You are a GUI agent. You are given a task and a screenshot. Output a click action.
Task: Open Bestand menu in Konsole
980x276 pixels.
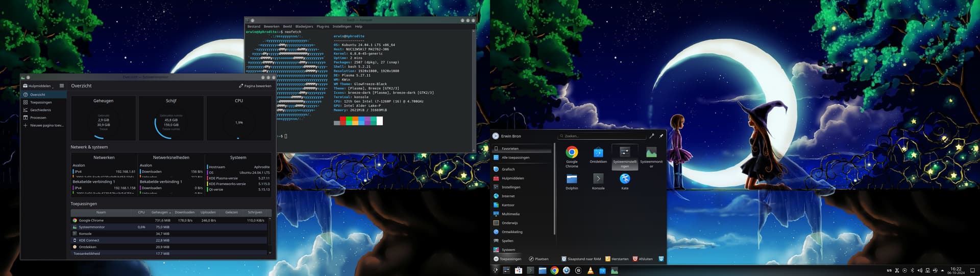(254, 26)
